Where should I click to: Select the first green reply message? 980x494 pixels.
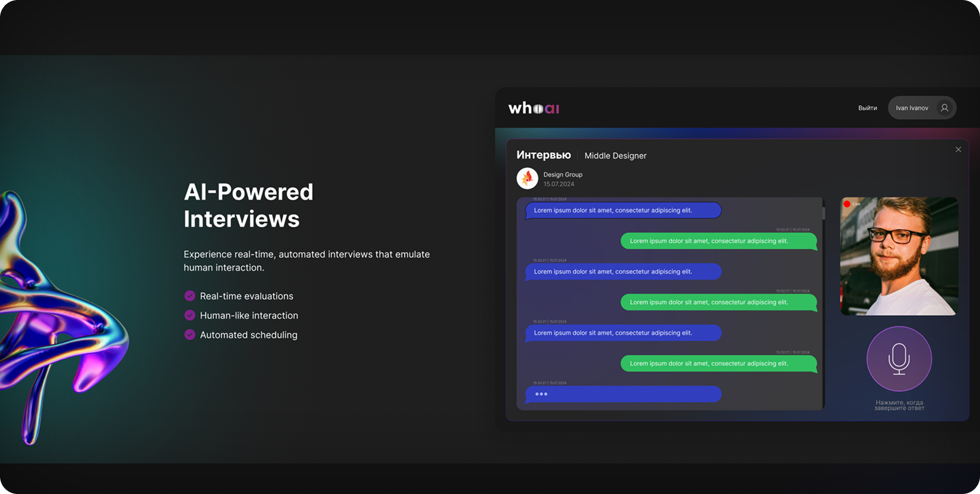tap(719, 241)
